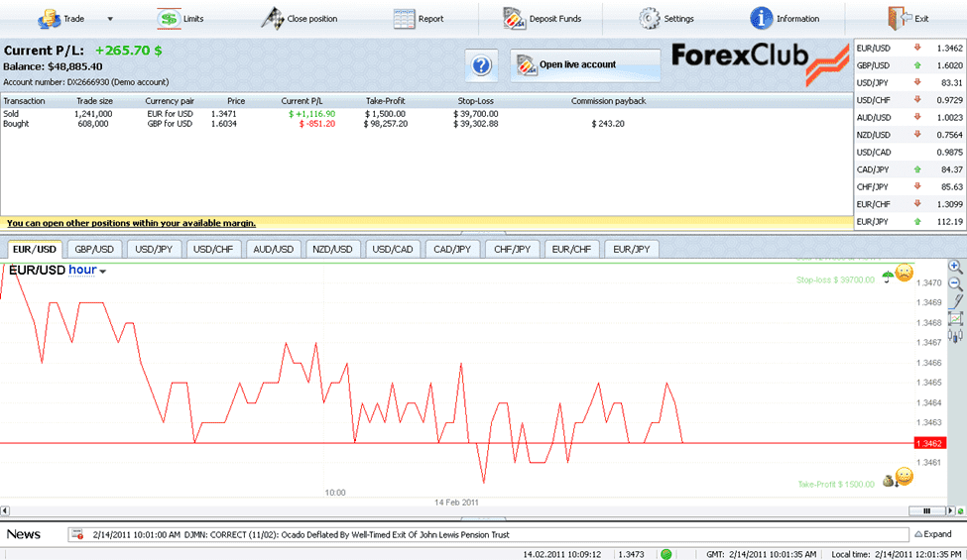Expand the Trade dropdown arrow

110,19
